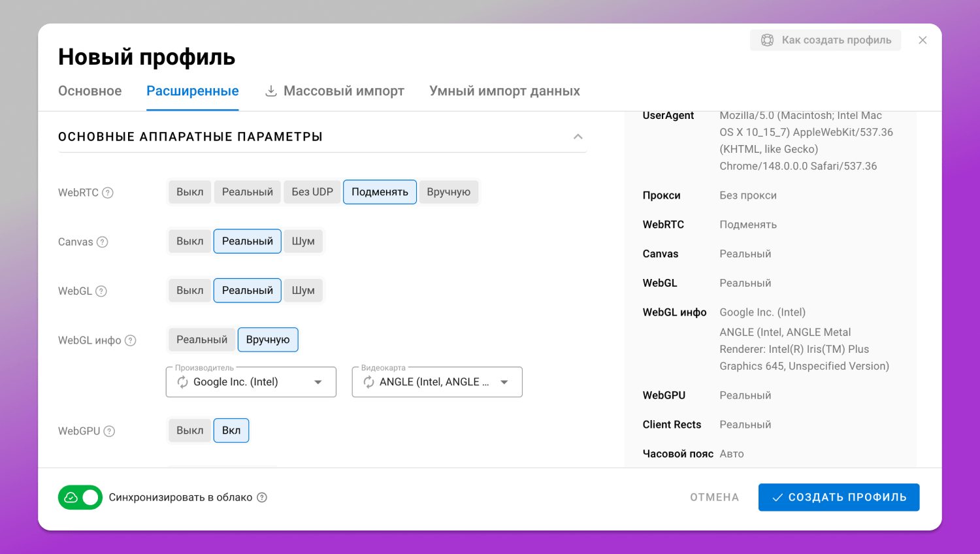
Task: Click Google Inc. (Intel) in summary panel
Action: 762,312
